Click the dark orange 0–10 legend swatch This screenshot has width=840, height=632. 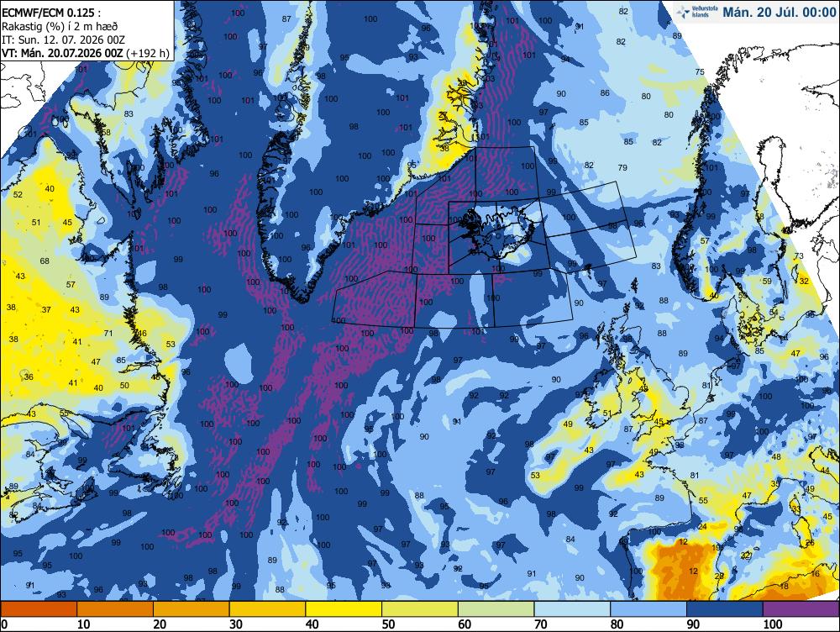point(39,609)
